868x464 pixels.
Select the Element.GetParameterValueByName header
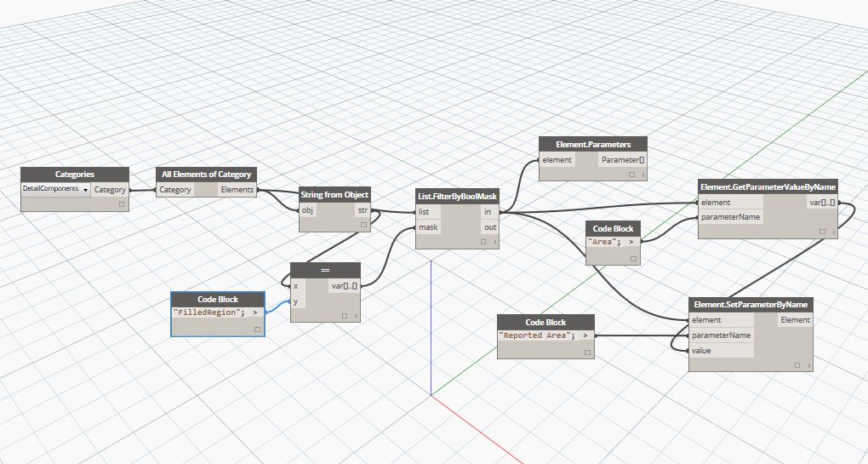click(768, 187)
